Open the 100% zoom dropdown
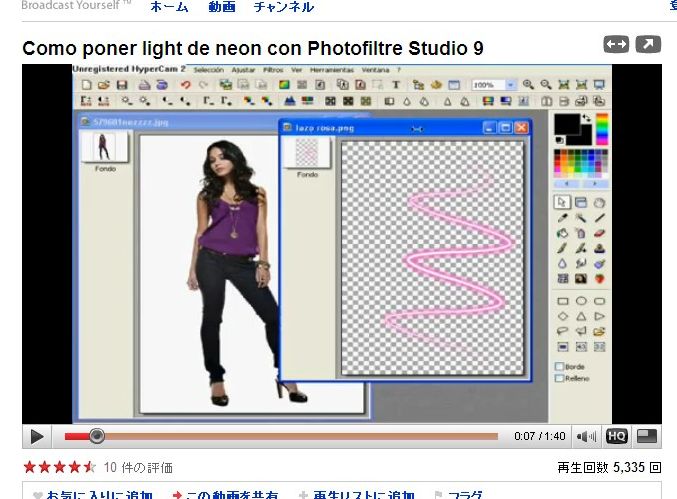This screenshot has height=499, width=677. coord(510,85)
